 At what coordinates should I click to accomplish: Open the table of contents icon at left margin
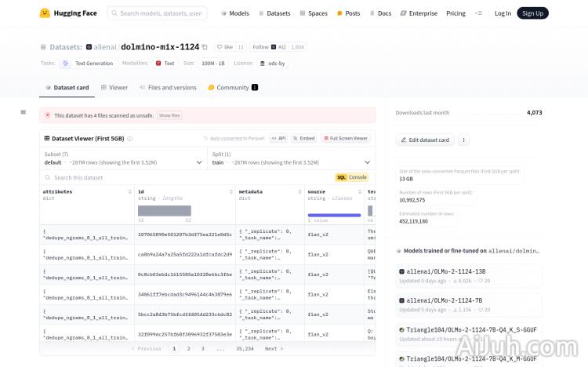click(x=24, y=112)
